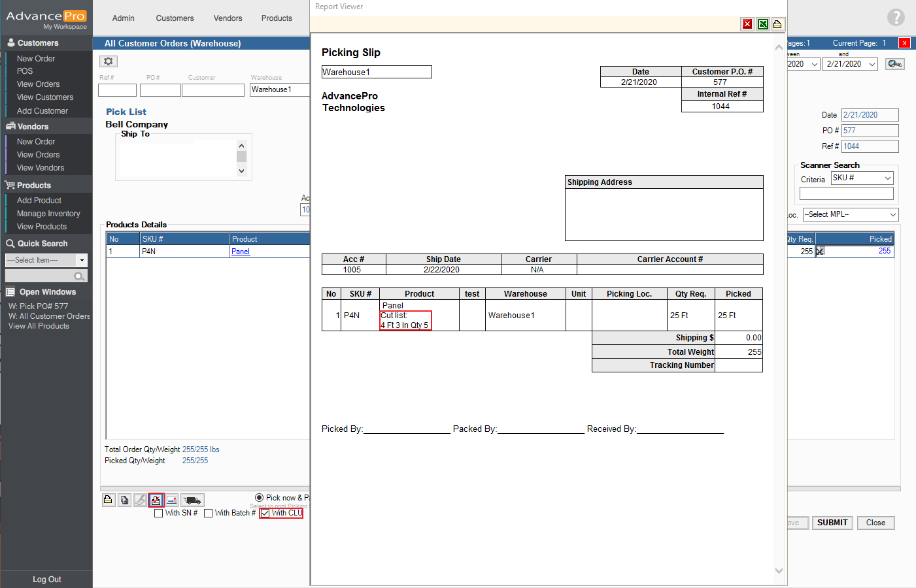This screenshot has width=916, height=588.
Task: Click the gear settings icon under title
Action: (x=109, y=61)
